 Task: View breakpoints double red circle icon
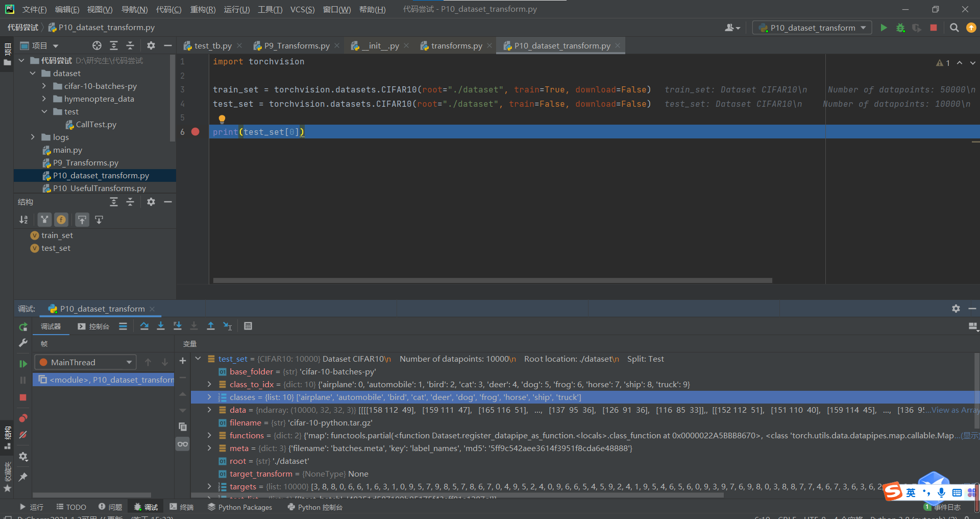click(23, 418)
